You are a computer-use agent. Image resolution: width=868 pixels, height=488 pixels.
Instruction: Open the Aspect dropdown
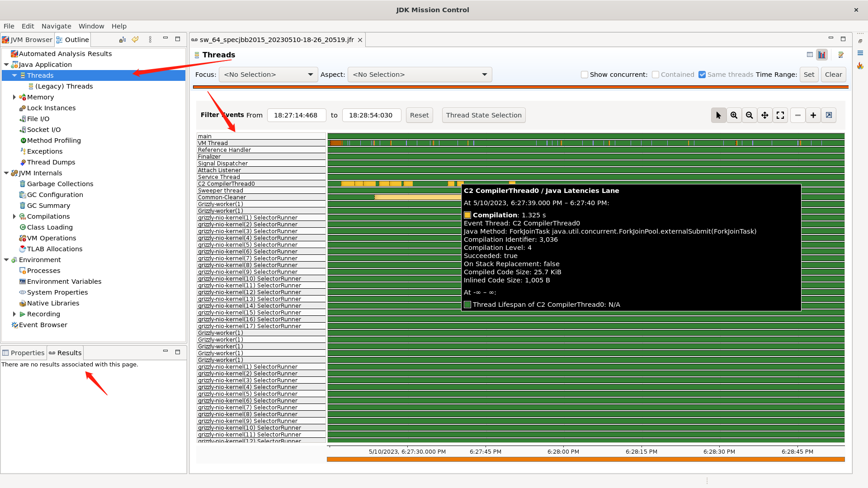pyautogui.click(x=420, y=75)
